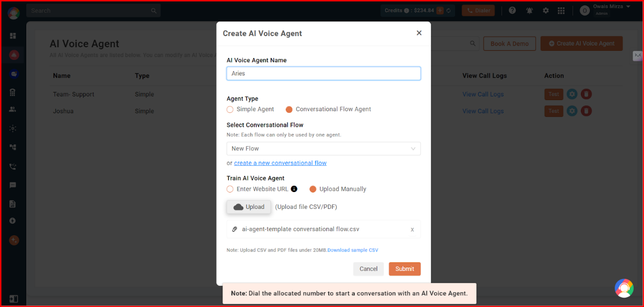Viewport: 644px width, 307px height.
Task: Open the apps grid icon
Action: [561, 10]
